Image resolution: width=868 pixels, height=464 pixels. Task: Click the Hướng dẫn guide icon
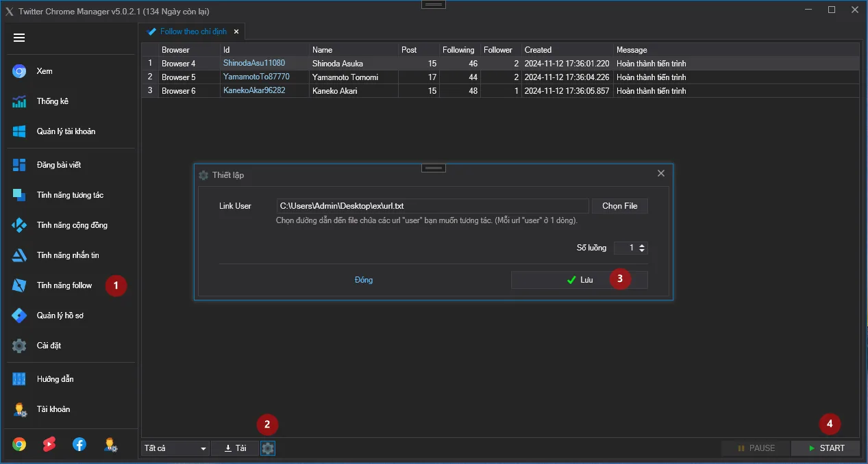(x=19, y=379)
